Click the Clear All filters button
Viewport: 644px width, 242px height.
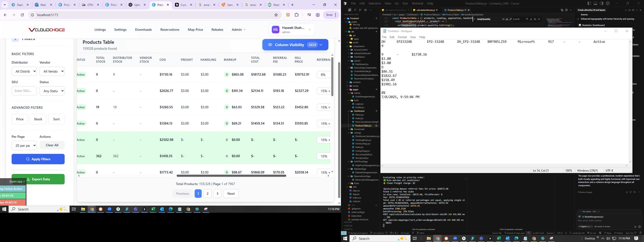52,145
